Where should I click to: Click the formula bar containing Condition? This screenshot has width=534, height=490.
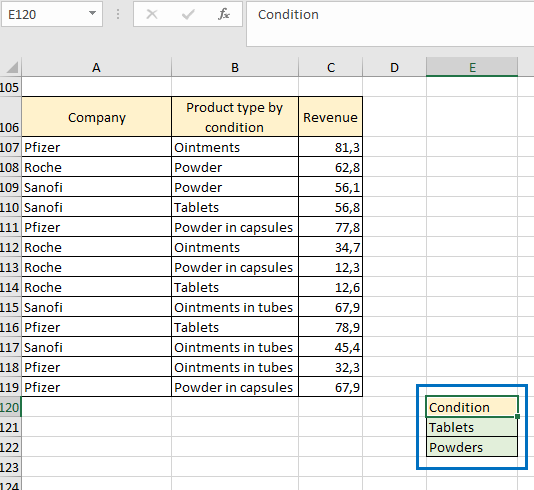[390, 24]
